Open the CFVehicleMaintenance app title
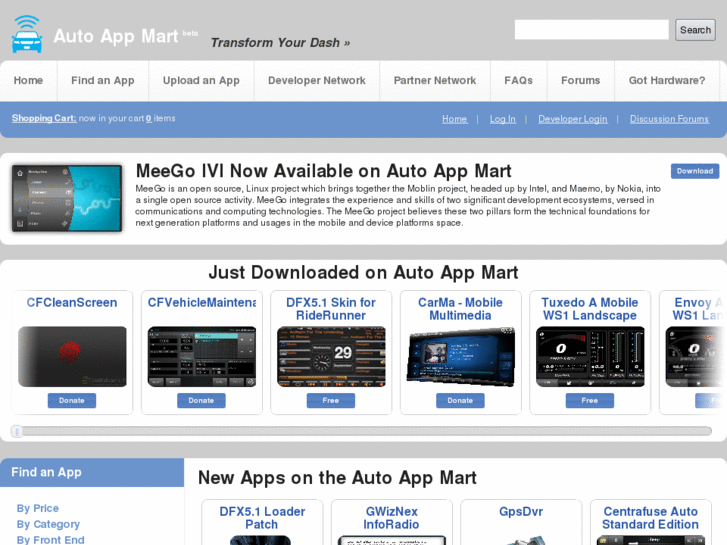This screenshot has height=545, width=727. click(202, 302)
